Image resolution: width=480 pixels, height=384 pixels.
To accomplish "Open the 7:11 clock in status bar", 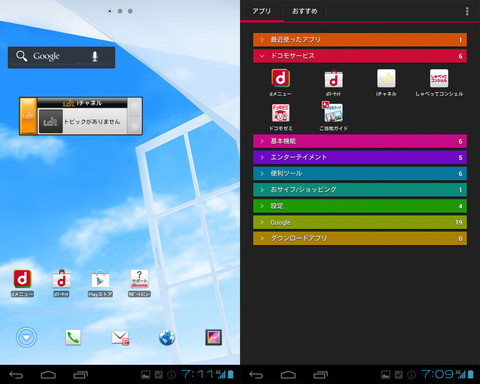I will [x=198, y=375].
